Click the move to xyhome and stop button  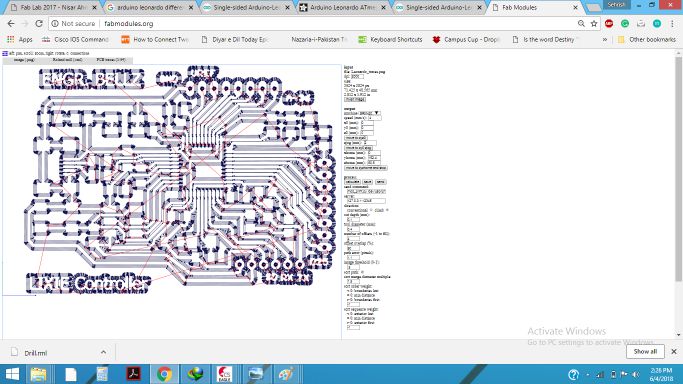point(366,168)
